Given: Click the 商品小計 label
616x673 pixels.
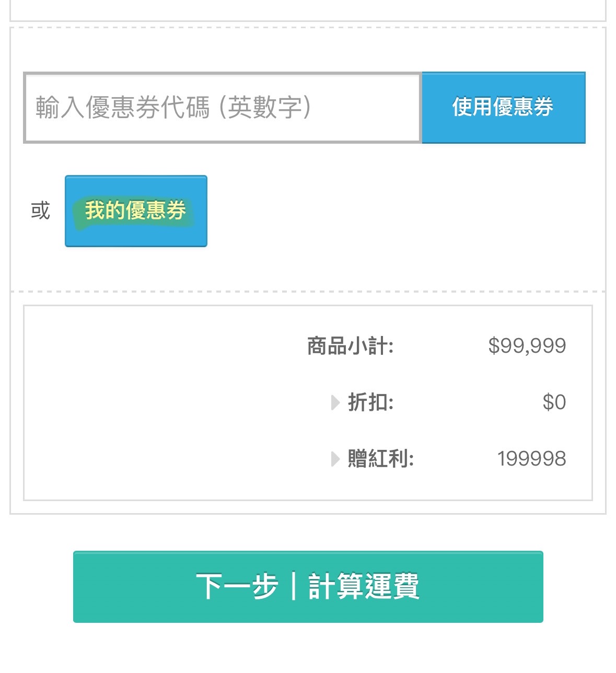Looking at the screenshot, I should coord(350,346).
